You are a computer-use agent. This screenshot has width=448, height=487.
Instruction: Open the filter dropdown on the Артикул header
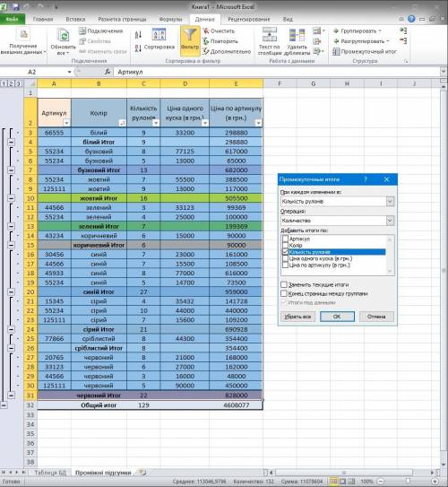[x=66, y=123]
